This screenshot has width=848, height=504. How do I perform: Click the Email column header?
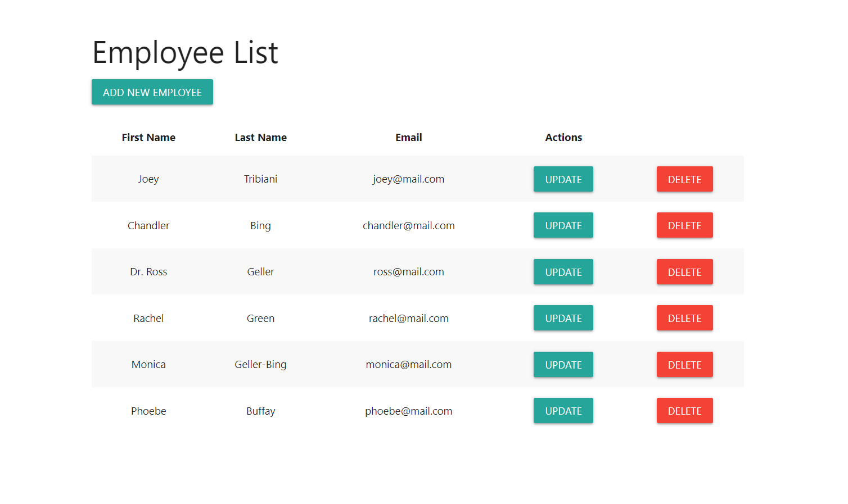coord(408,137)
